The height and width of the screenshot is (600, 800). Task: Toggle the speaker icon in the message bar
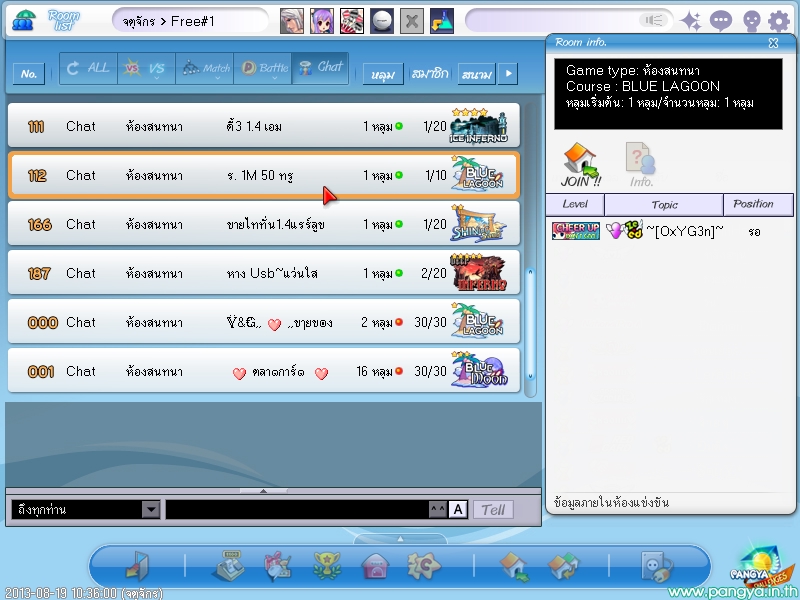click(x=654, y=20)
